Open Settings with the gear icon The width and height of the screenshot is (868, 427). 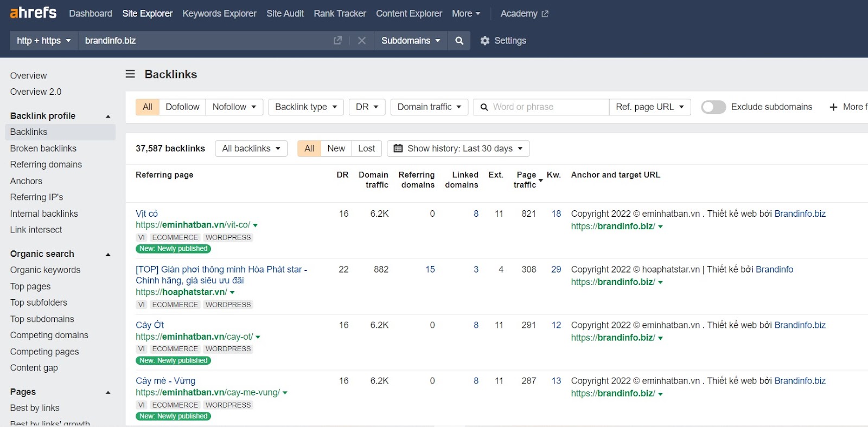503,41
